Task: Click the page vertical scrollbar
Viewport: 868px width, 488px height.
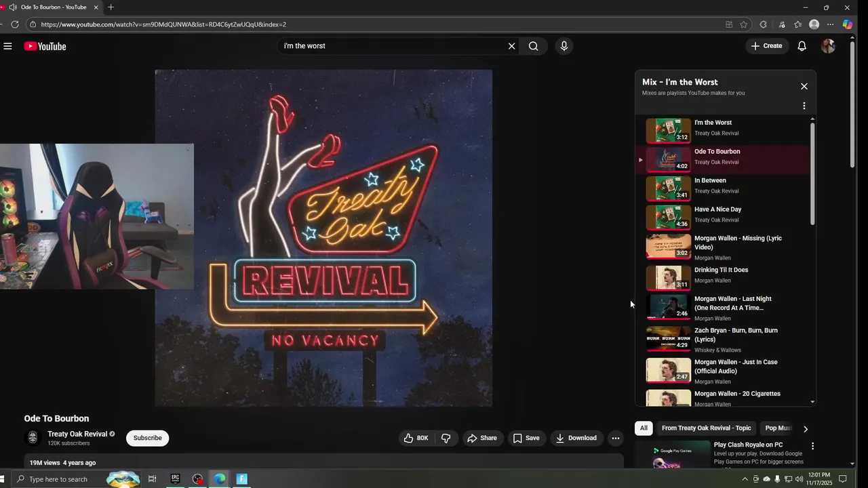Action: [x=852, y=105]
